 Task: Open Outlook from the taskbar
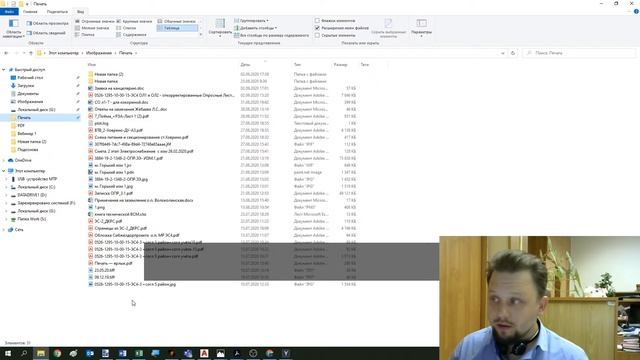tap(90, 353)
